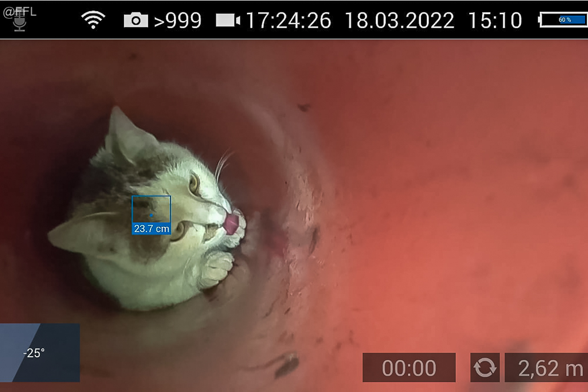Tap the video camcorder icon

point(228,21)
